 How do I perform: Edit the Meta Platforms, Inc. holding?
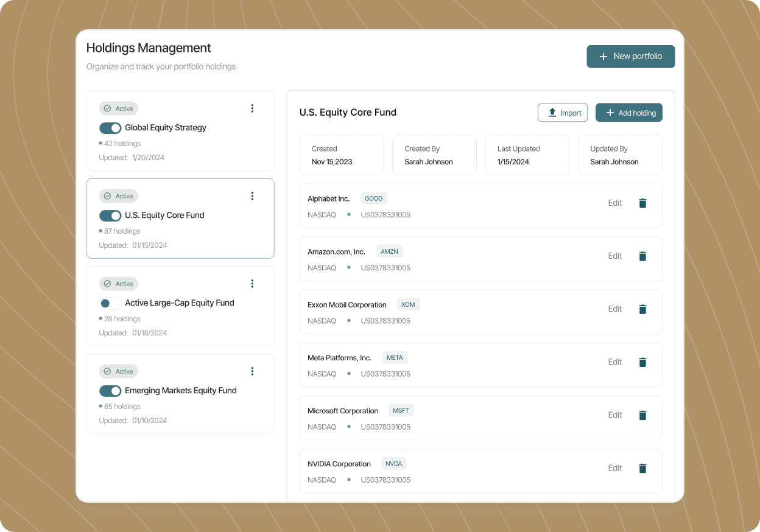tap(615, 362)
